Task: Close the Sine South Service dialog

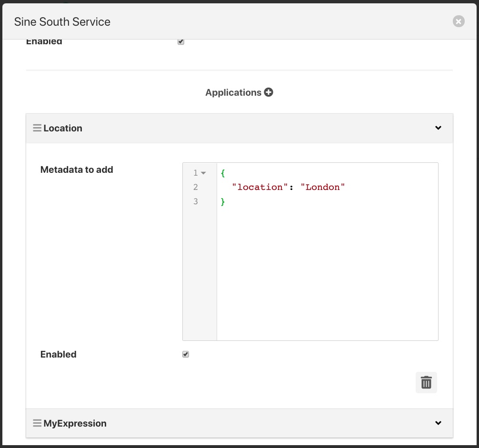Action: 458,21
